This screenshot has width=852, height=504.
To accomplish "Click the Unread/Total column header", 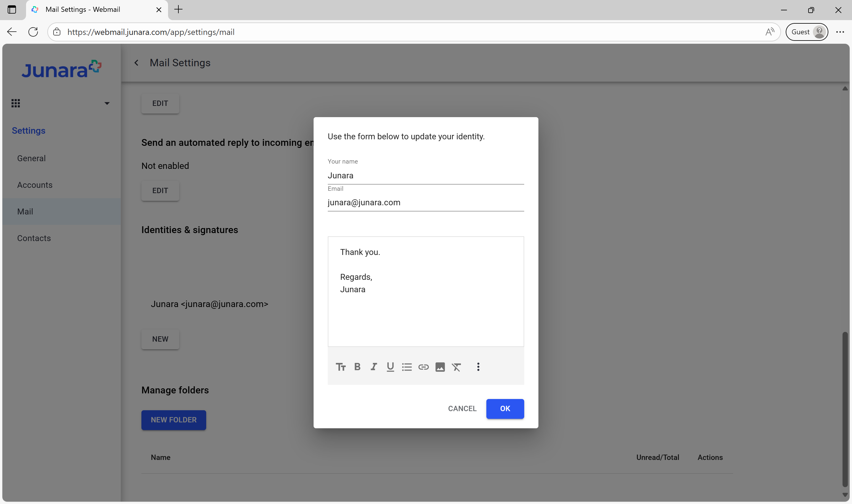I will pyautogui.click(x=657, y=458).
